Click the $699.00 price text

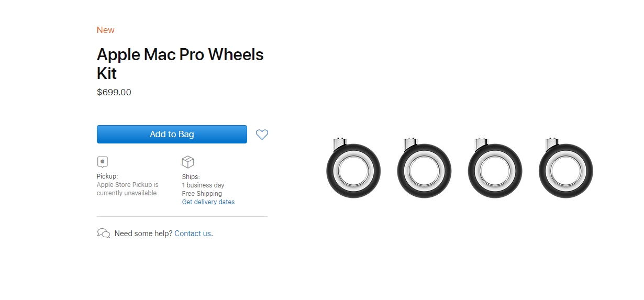pos(114,93)
